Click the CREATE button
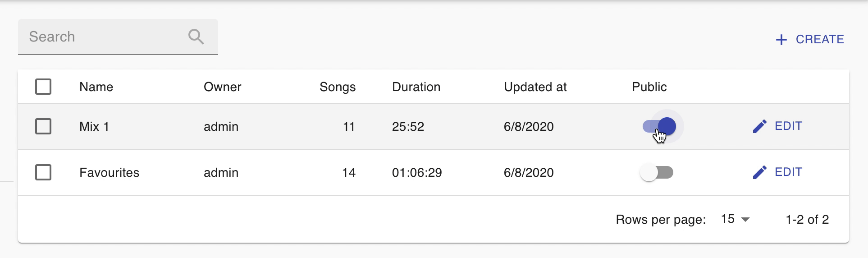 pyautogui.click(x=810, y=40)
